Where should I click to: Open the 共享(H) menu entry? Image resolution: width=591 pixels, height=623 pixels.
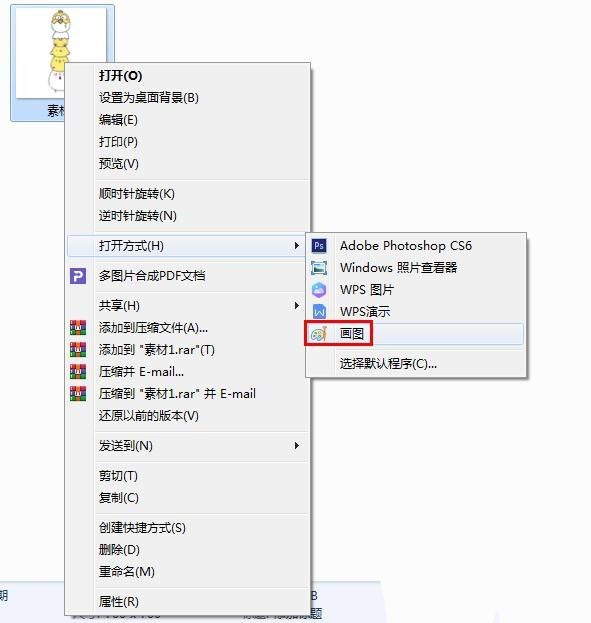187,306
